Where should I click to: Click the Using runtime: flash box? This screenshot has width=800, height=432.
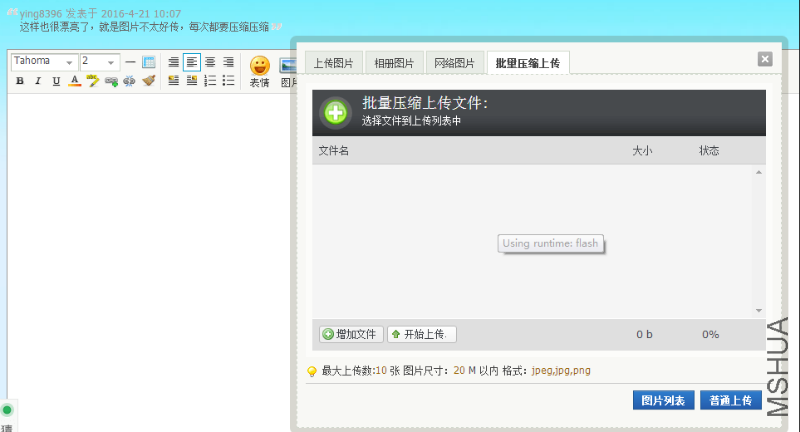(551, 243)
